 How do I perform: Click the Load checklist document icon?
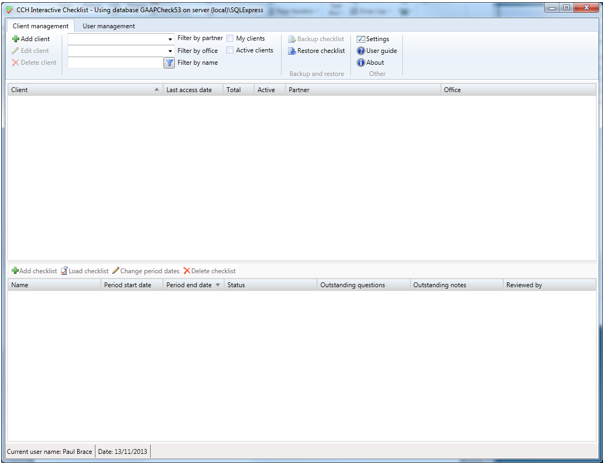point(64,271)
